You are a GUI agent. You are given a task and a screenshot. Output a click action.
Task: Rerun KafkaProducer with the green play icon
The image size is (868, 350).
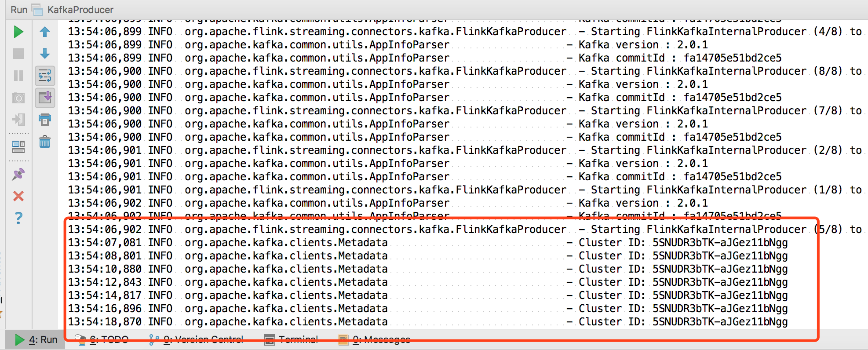coord(18,32)
